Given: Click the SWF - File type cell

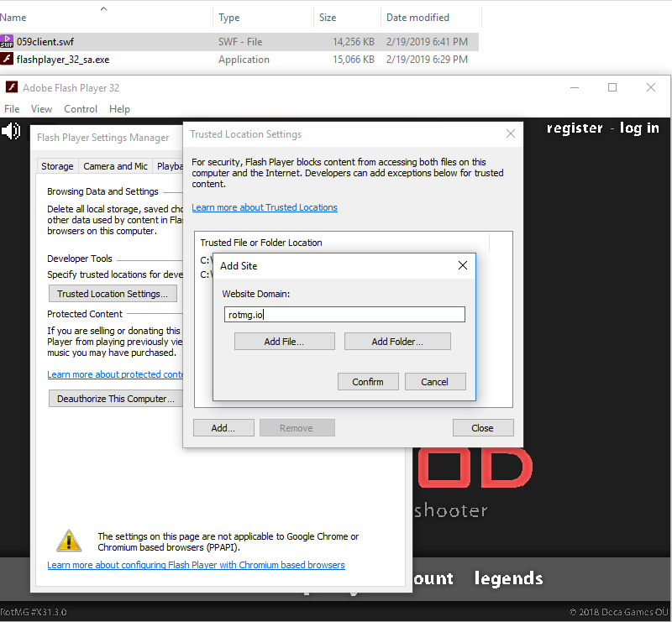Looking at the screenshot, I should tap(240, 42).
